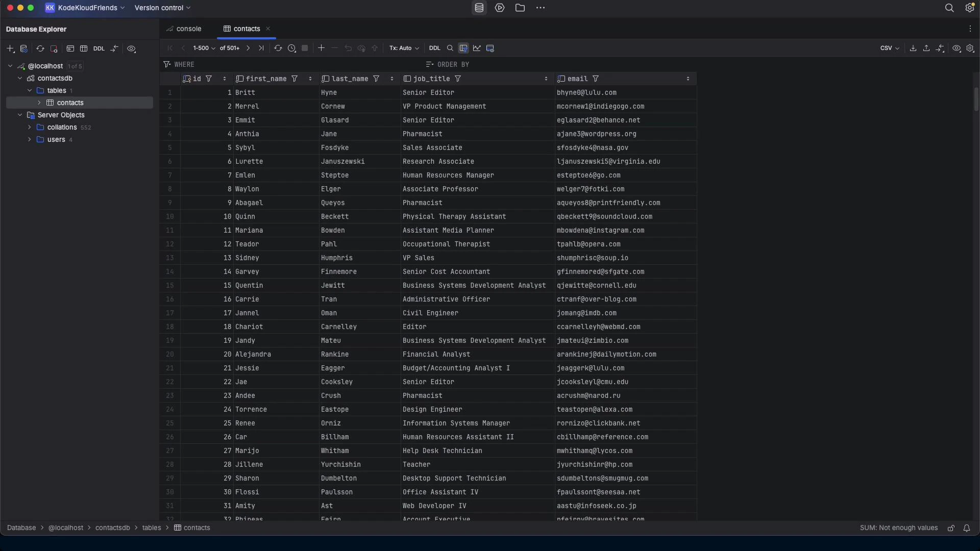Screen dimensions: 980x551
Task: Add a new row with plus icon
Action: click(x=321, y=48)
